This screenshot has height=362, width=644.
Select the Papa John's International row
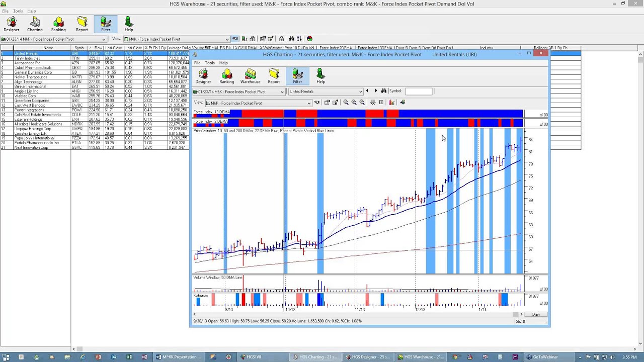pos(95,138)
